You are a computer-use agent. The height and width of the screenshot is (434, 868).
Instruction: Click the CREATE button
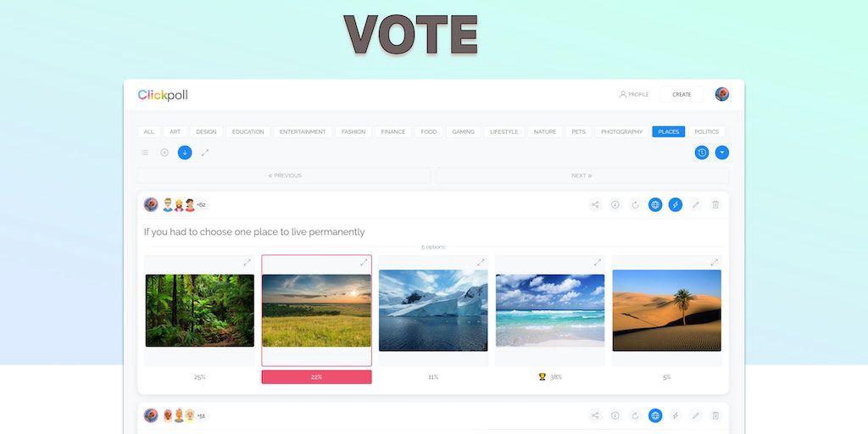(x=682, y=95)
